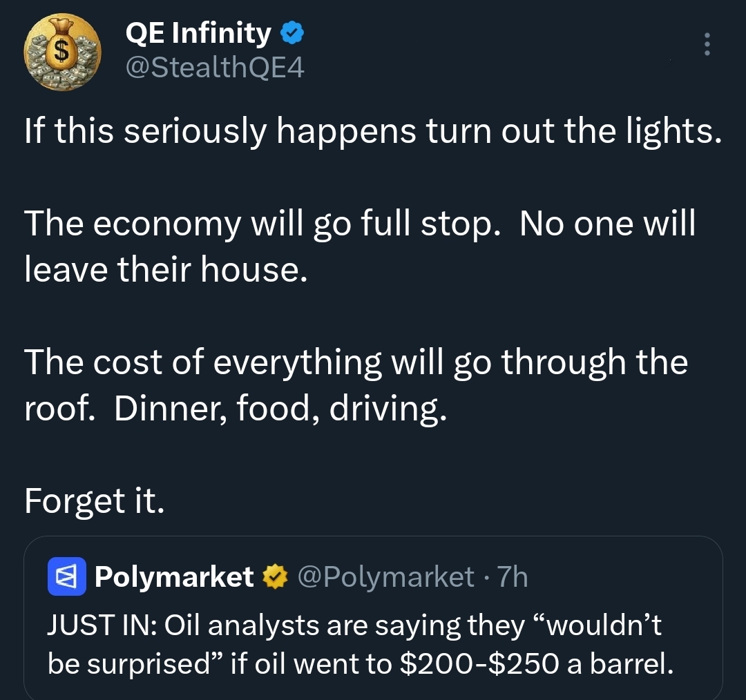Select the 'turn out the lights' sentence

point(373,131)
